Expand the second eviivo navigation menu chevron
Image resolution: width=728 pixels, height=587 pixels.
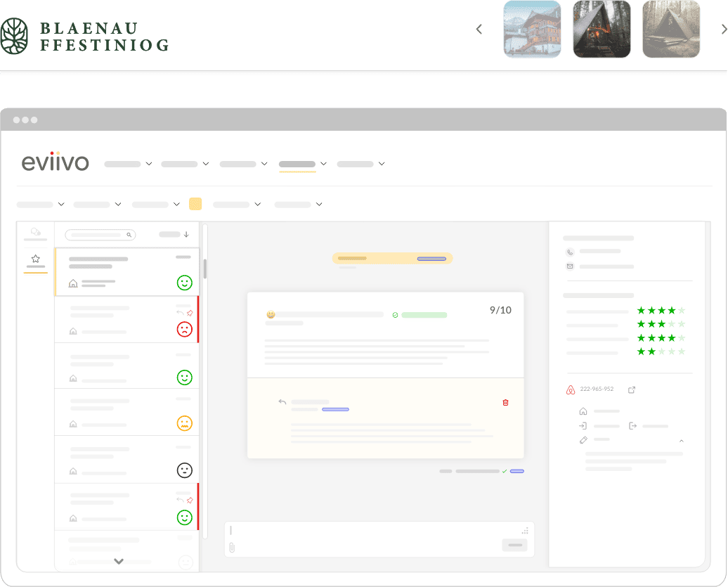coord(206,164)
